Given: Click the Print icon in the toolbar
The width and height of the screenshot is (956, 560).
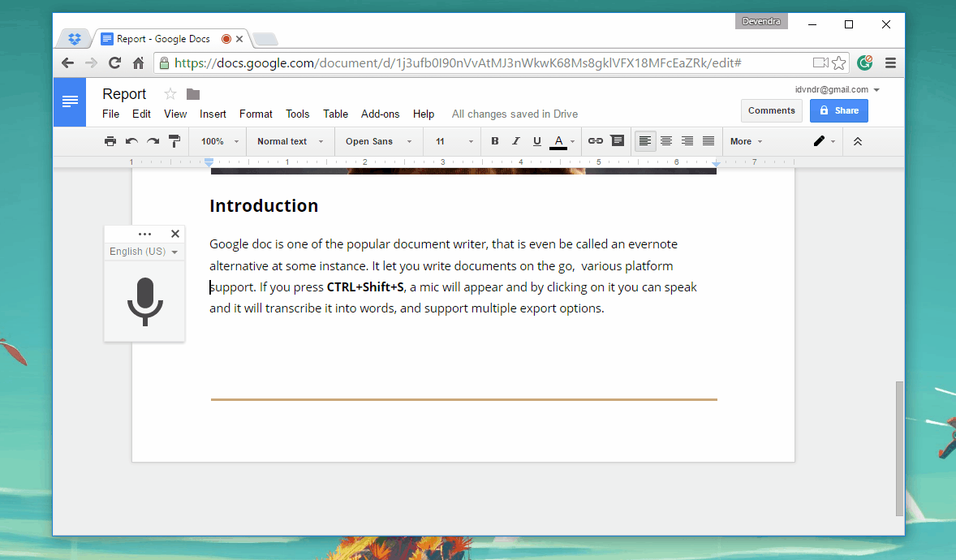Looking at the screenshot, I should tap(110, 141).
